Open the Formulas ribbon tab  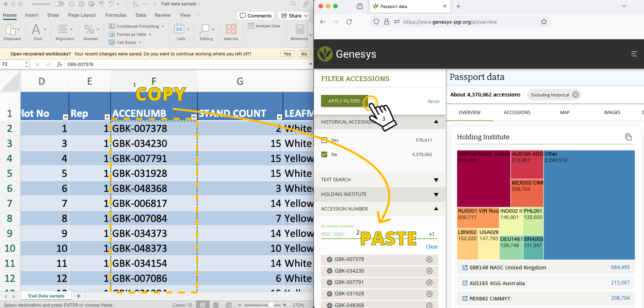116,15
